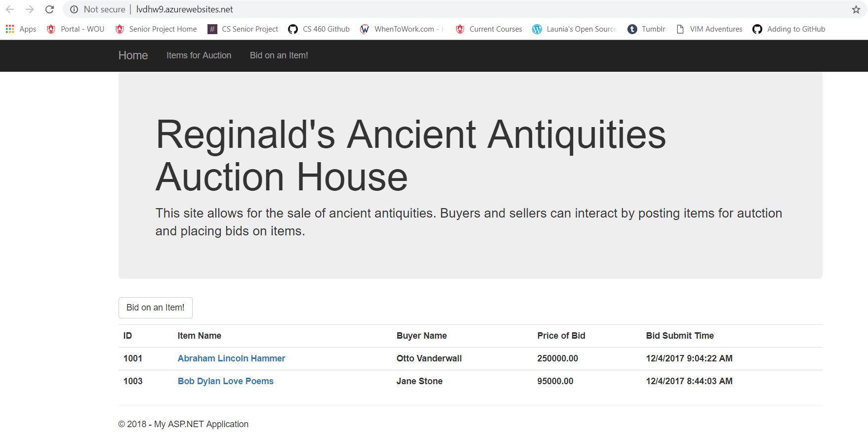Go to Home in navbar

[133, 55]
